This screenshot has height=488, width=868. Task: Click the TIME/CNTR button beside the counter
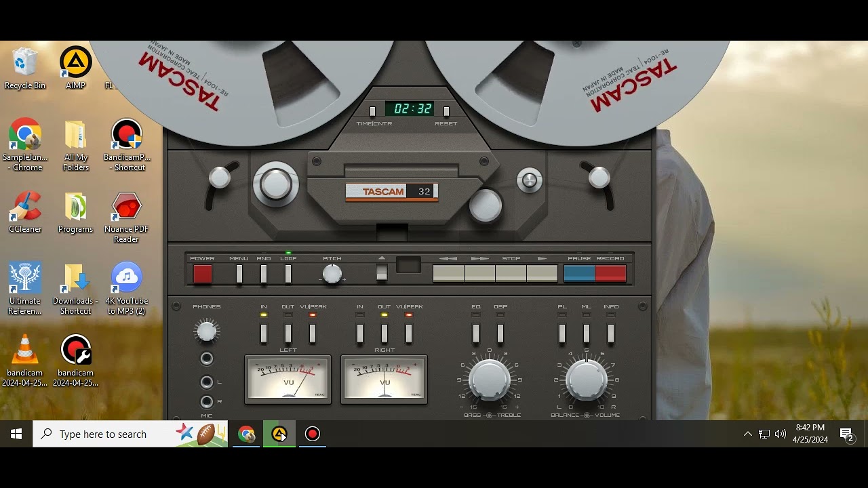coord(372,111)
